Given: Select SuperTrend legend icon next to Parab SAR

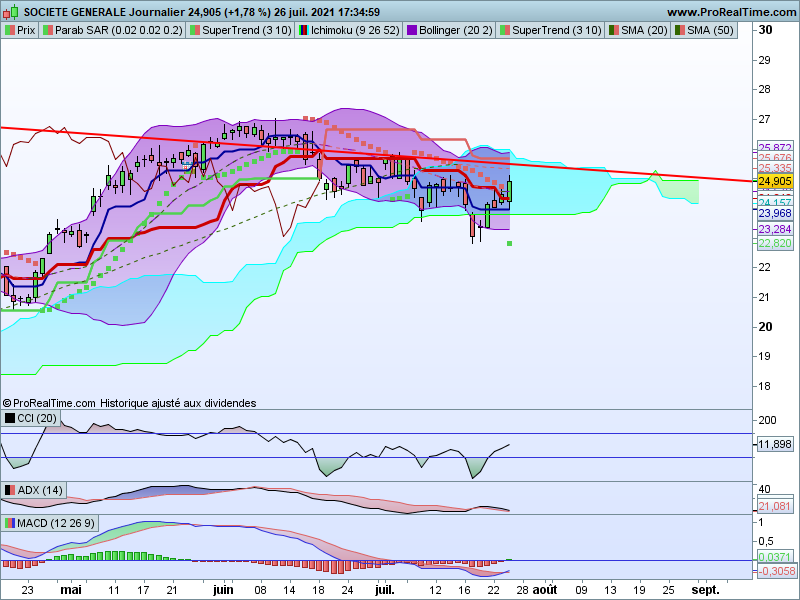Looking at the screenshot, I should tap(195, 31).
